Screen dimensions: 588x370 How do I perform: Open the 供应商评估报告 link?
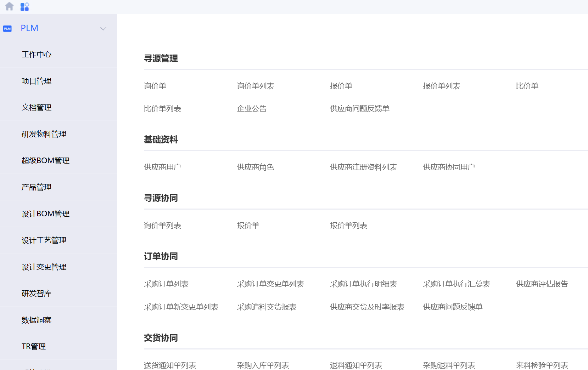(x=542, y=284)
